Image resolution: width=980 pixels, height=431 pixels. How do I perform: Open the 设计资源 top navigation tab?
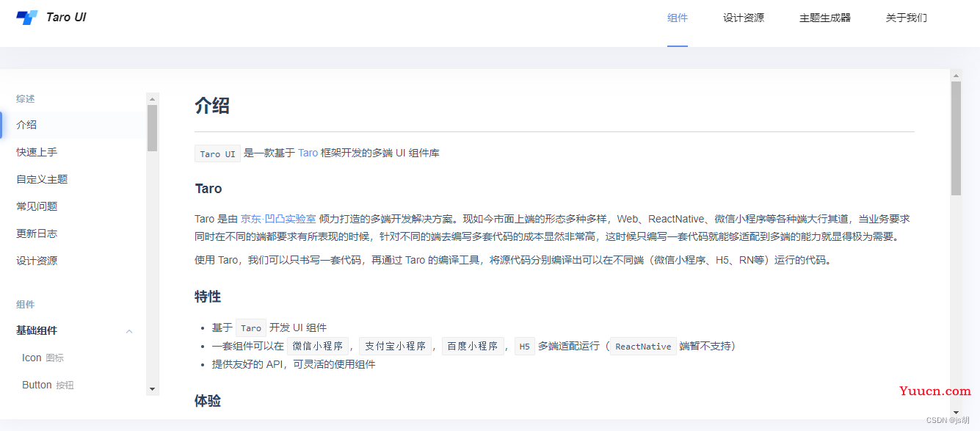pyautogui.click(x=744, y=18)
